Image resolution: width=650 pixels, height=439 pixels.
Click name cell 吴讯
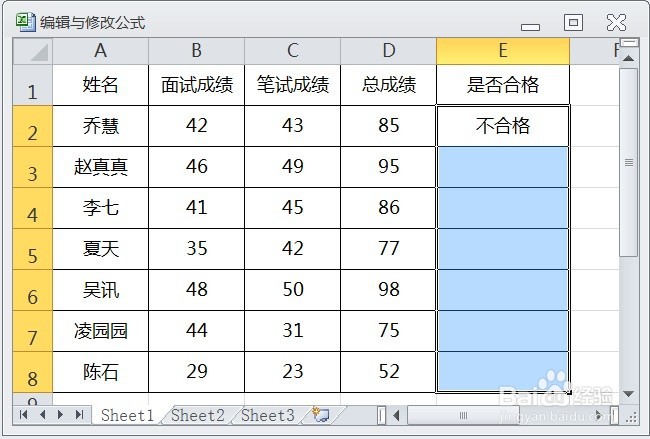point(100,290)
